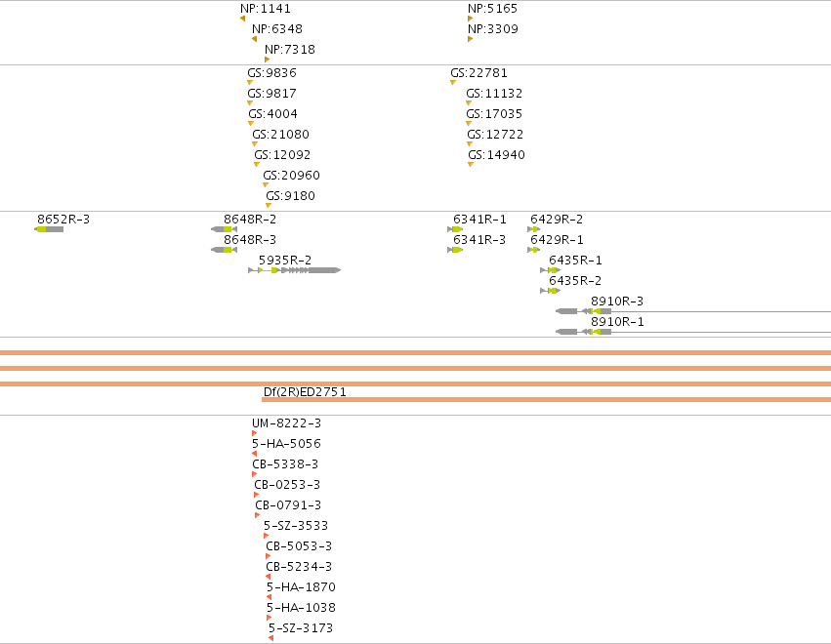
Task: Select the 5-SZ-3533 label
Action: coord(296,526)
